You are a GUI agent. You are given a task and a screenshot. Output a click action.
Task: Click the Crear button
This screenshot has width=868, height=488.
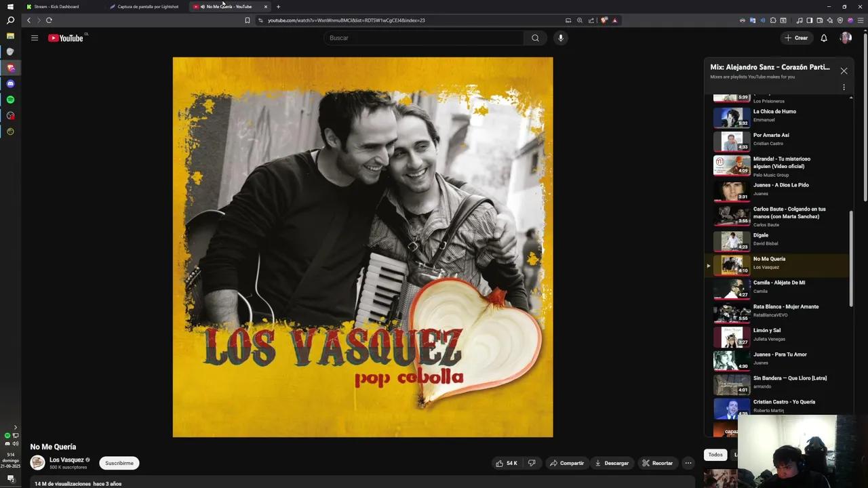(796, 38)
